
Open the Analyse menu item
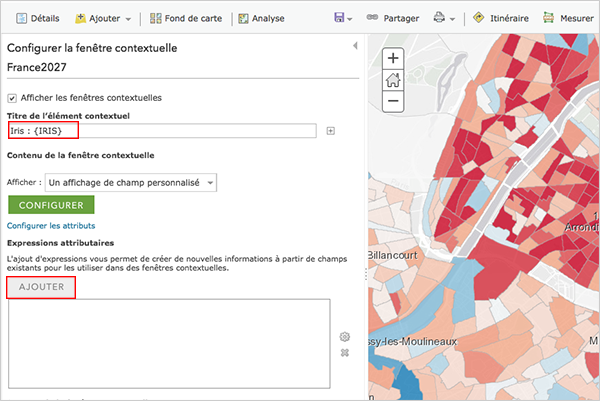point(261,18)
